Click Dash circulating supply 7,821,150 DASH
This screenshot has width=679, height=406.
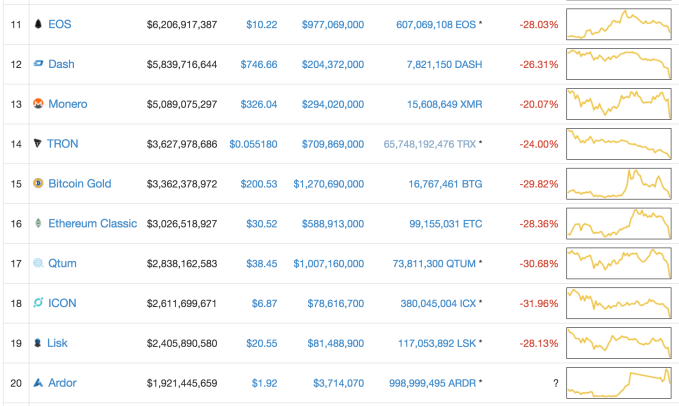[x=438, y=64]
